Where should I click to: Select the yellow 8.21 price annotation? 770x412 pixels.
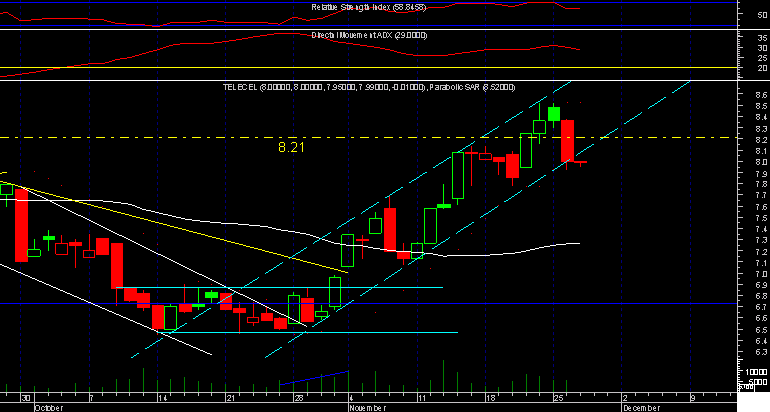pyautogui.click(x=291, y=147)
